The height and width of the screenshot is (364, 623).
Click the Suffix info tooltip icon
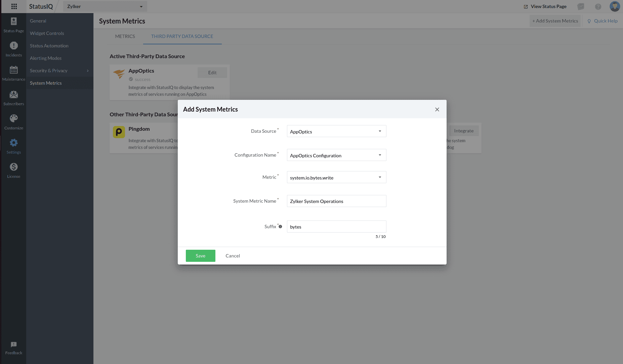[x=280, y=227]
